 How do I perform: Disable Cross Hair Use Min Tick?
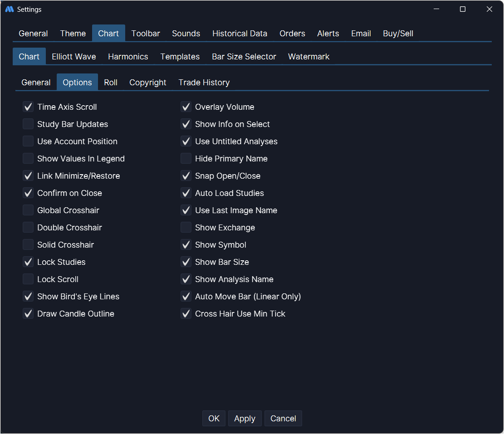[x=186, y=314]
